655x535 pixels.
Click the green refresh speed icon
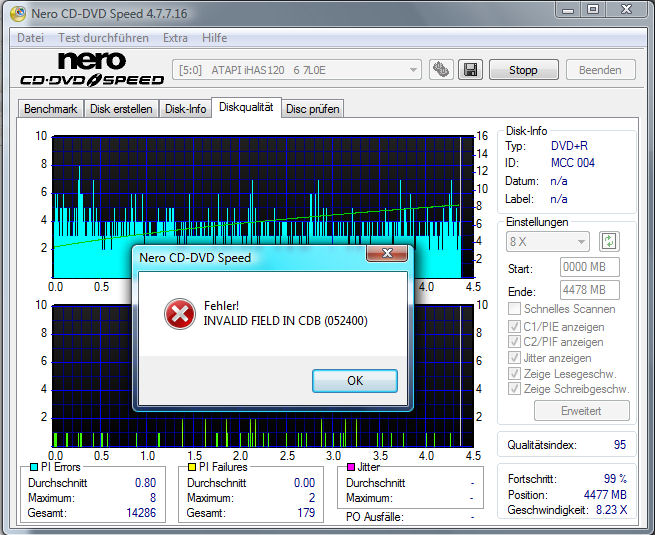(609, 241)
